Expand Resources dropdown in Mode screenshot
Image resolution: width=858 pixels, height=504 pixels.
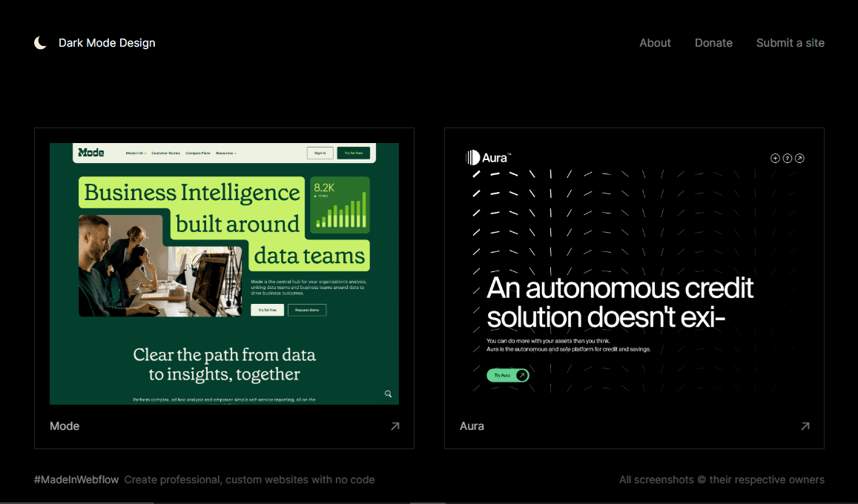226,153
